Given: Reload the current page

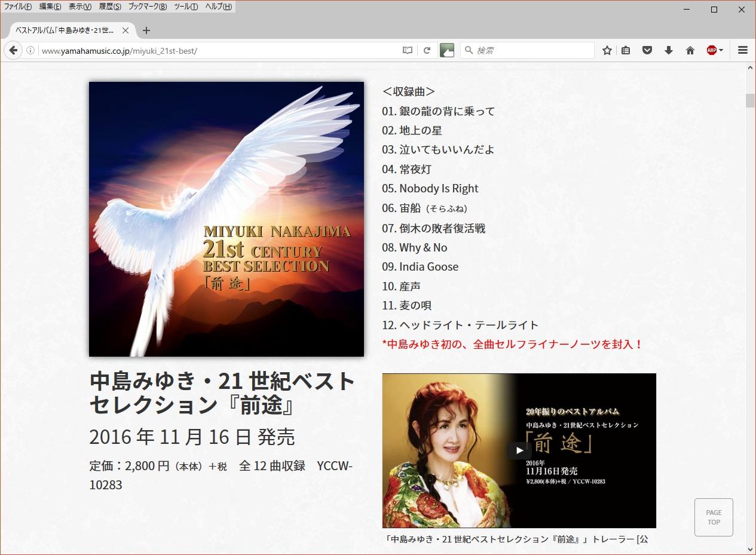Looking at the screenshot, I should [x=427, y=51].
